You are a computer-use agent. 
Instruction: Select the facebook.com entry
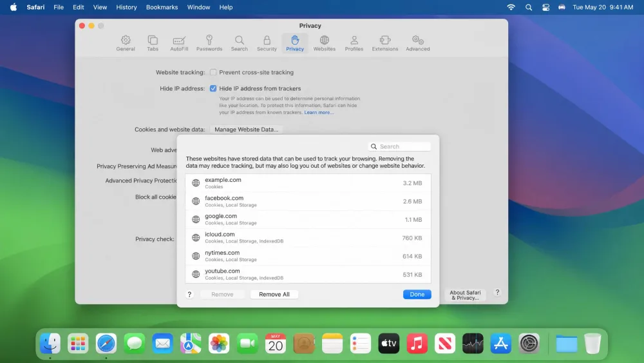pos(308,201)
